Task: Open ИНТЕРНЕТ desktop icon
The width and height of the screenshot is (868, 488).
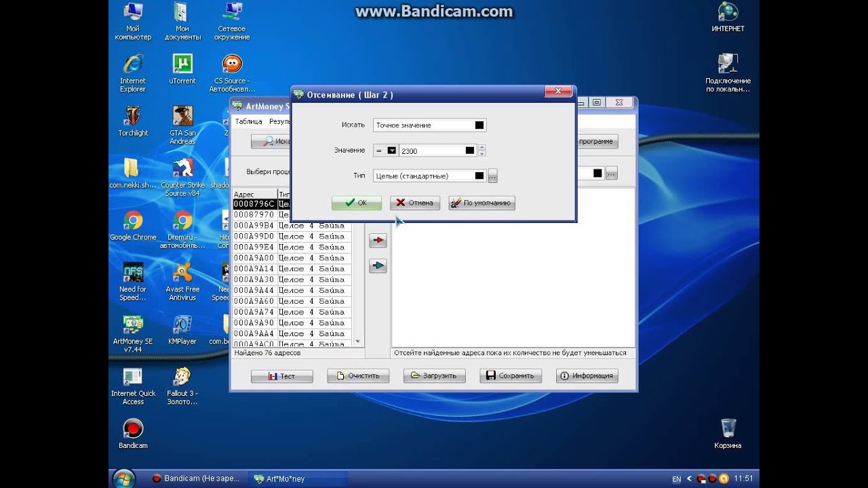Action: coord(728,18)
